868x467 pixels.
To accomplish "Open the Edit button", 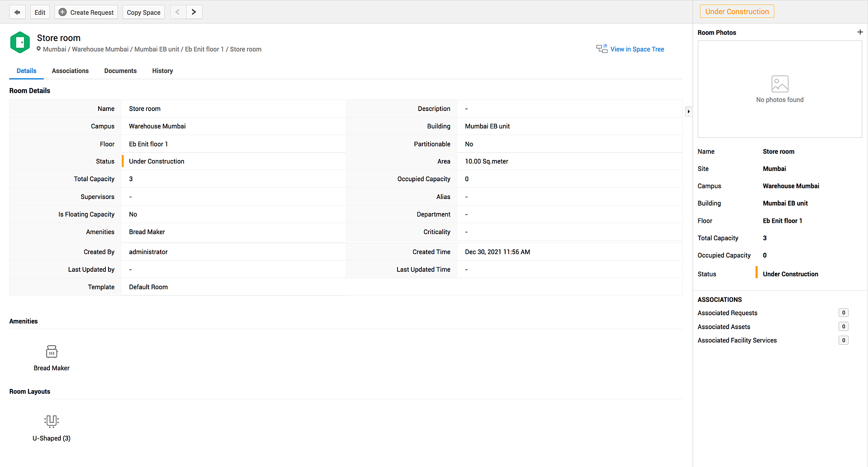I will click(x=40, y=12).
